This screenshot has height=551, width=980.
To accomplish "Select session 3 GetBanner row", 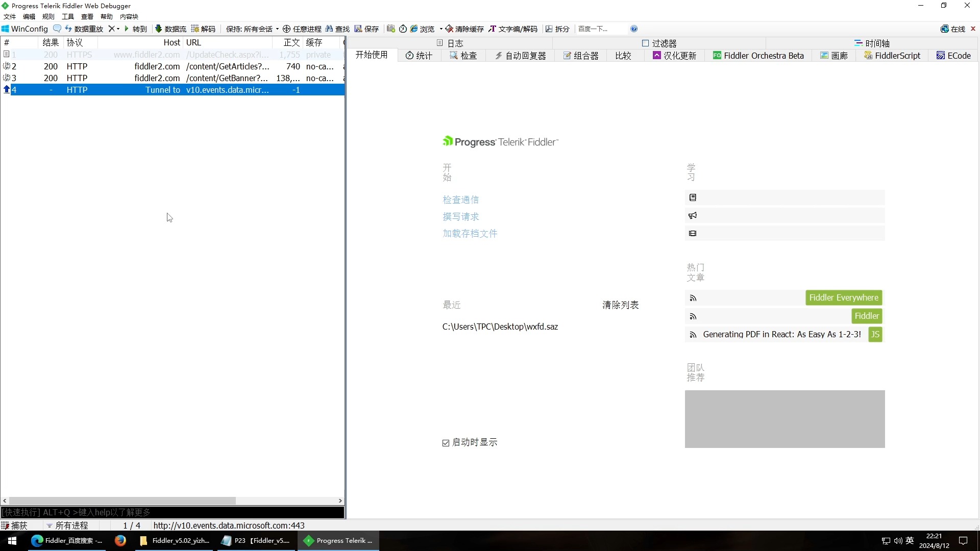I will click(x=173, y=78).
